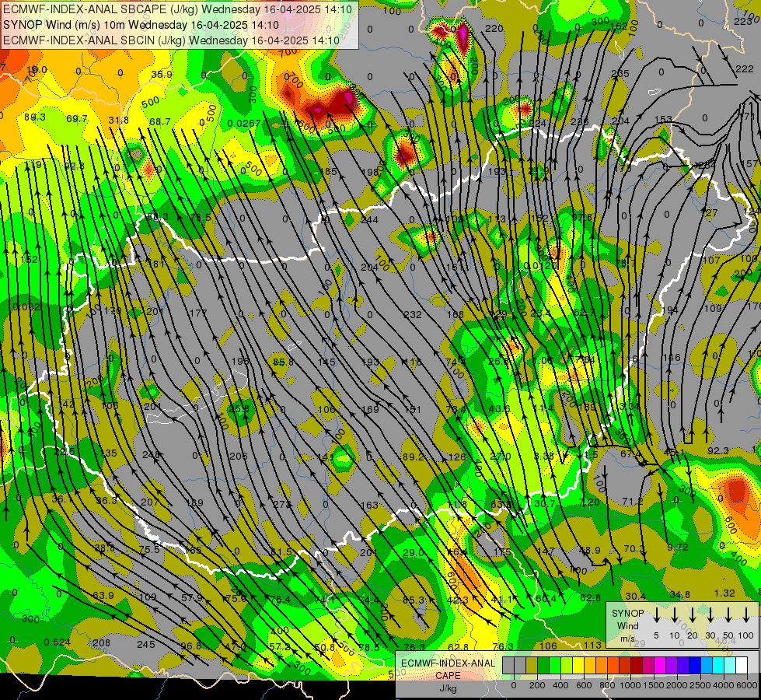Click the map value '126'
Image resolution: width=761 pixels, height=700 pixels.
click(457, 457)
